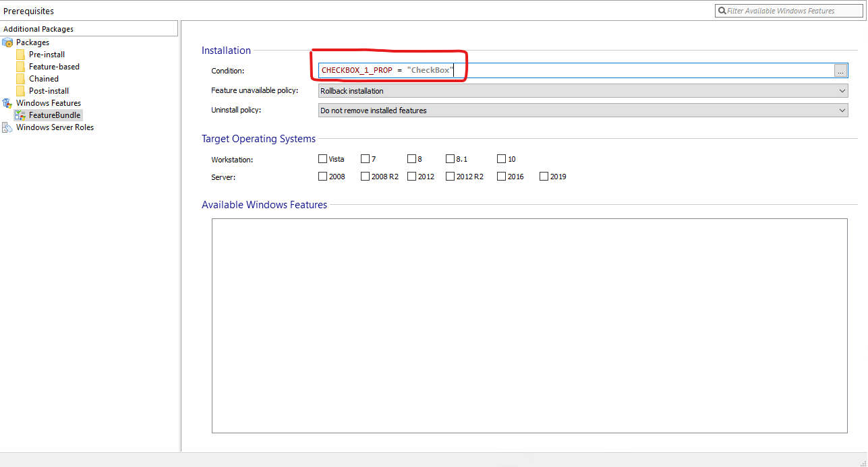Tick the Server 2019 checkbox

(544, 177)
